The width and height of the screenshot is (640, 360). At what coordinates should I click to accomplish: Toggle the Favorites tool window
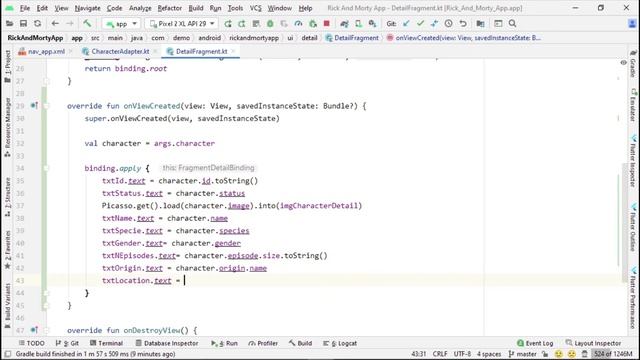click(7, 249)
